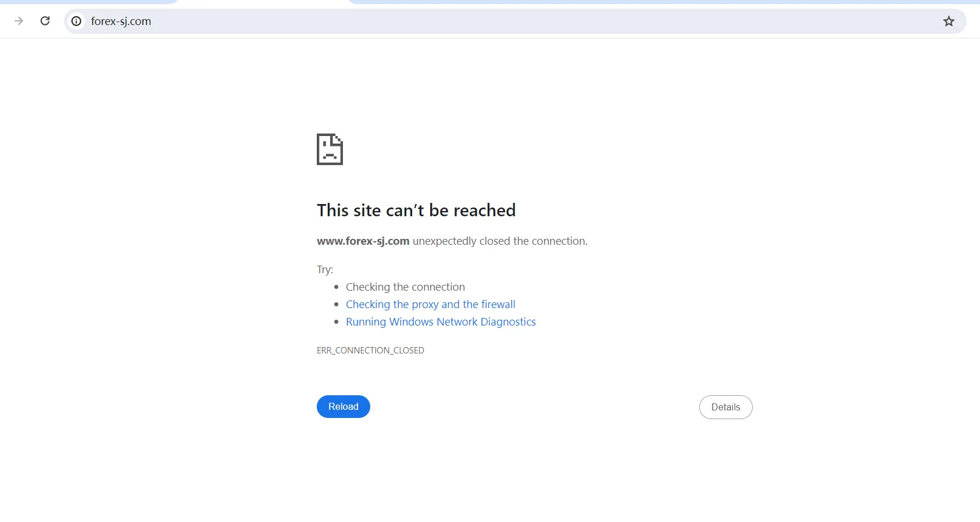Click the blue Reload button
The image size is (980, 522).
344,406
